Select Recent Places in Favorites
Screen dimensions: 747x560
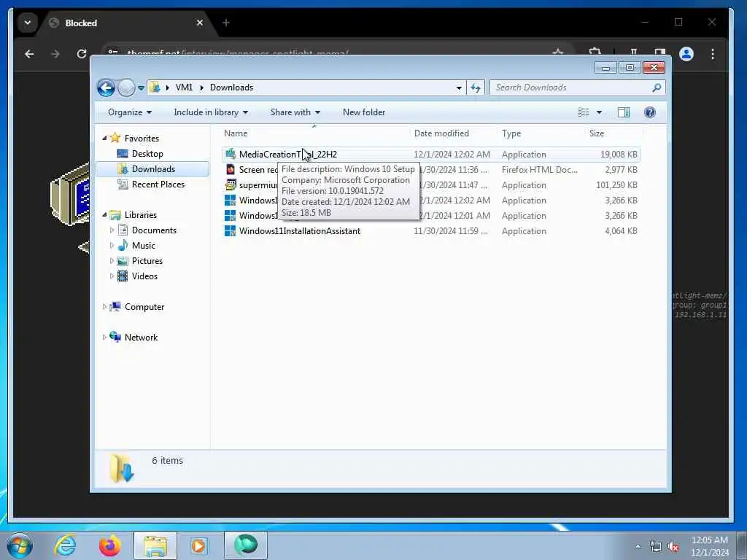(158, 184)
